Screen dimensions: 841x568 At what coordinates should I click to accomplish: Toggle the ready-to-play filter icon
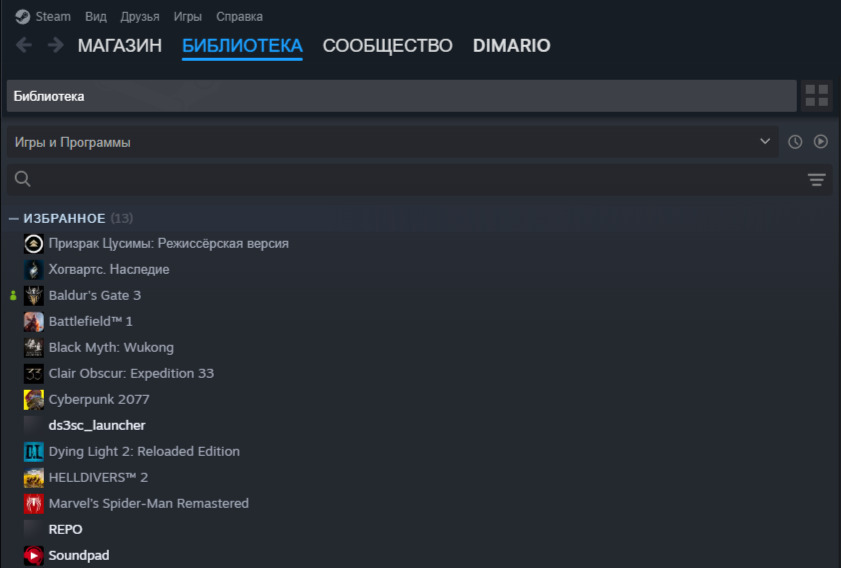pos(820,142)
